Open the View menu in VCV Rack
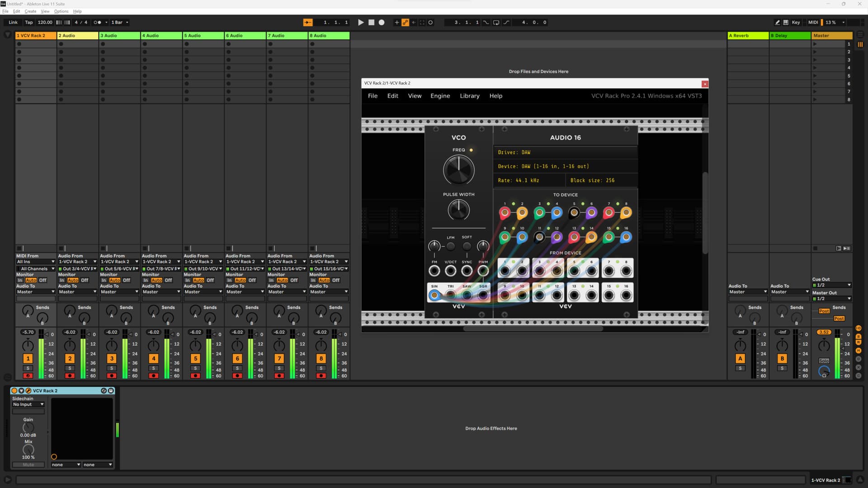The image size is (868, 488). click(415, 96)
